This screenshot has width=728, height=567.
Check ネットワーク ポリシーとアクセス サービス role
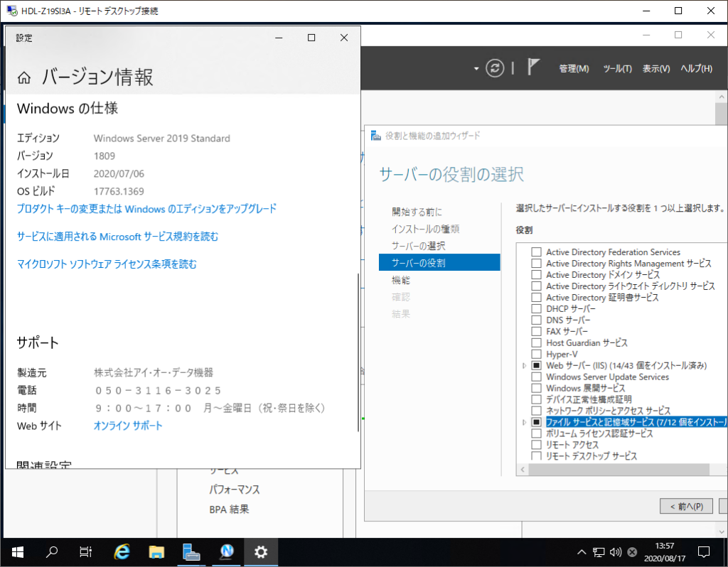pos(536,411)
